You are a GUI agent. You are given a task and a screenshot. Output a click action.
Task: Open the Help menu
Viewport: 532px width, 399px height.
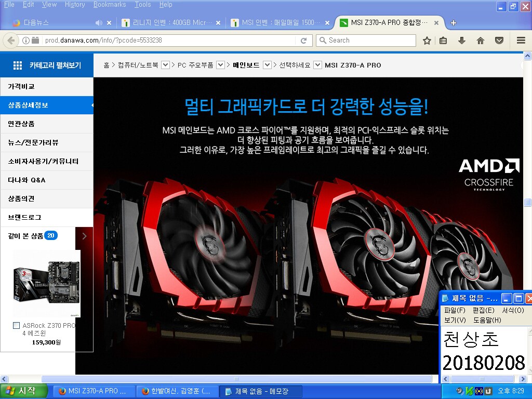pyautogui.click(x=166, y=4)
